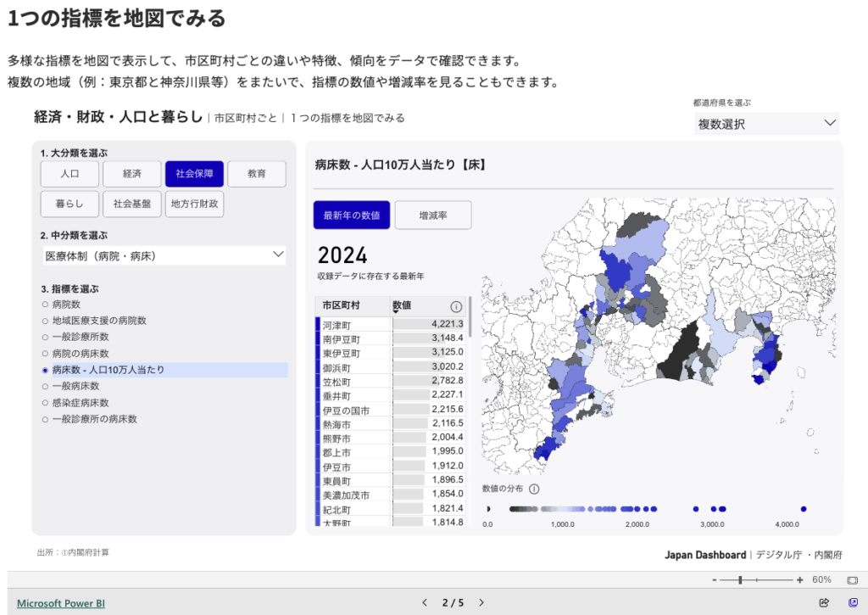Toggle fit-to-page view icon
The width and height of the screenshot is (868, 615).
pos(853,580)
